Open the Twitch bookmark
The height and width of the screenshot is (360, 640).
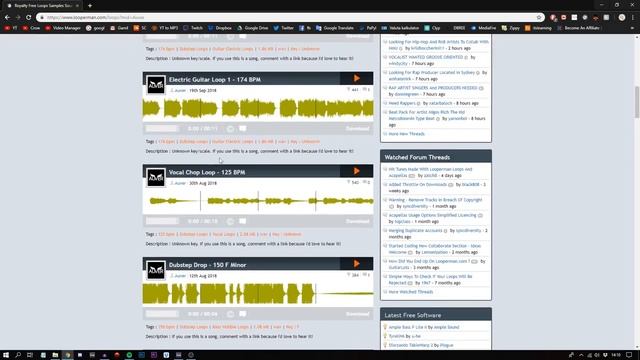pyautogui.click(x=193, y=28)
